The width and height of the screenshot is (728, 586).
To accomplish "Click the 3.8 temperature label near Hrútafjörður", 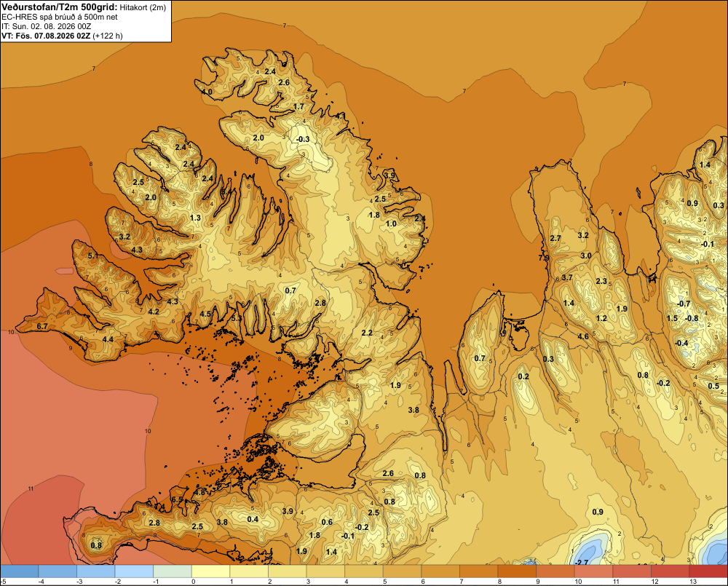I will 414,410.
